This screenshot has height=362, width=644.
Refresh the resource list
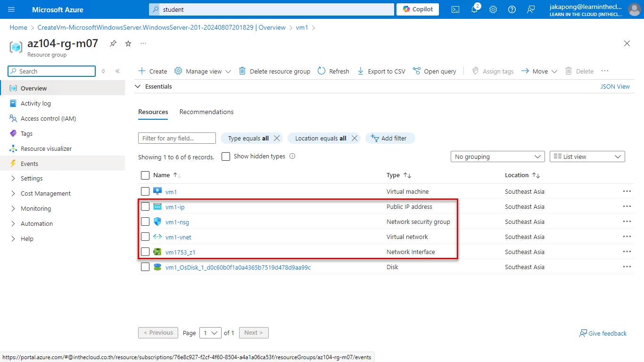333,71
